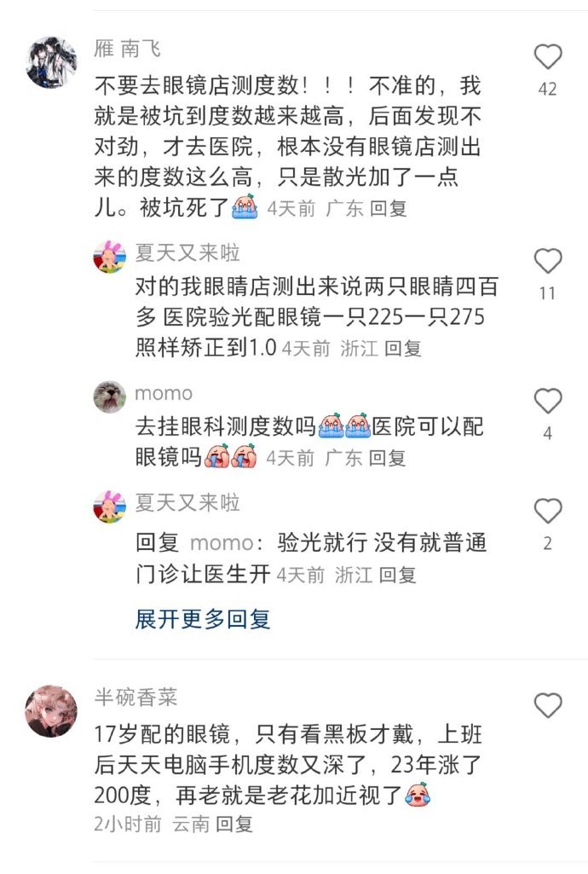The height and width of the screenshot is (874, 588).
Task: Like 半碗香菜's comment with the heart icon
Action: tap(548, 705)
